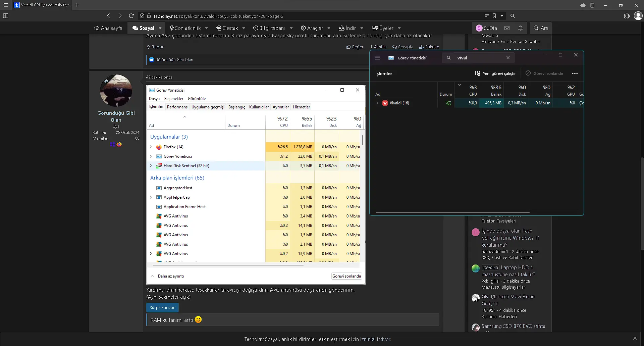This screenshot has height=346, width=644.
Task: Report the post with Rapor
Action: click(x=155, y=47)
